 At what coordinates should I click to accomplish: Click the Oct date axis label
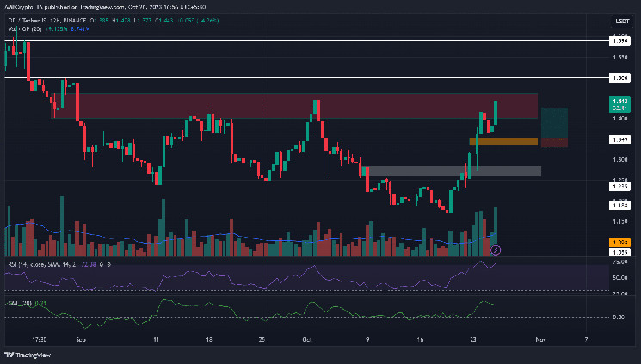pyautogui.click(x=307, y=339)
